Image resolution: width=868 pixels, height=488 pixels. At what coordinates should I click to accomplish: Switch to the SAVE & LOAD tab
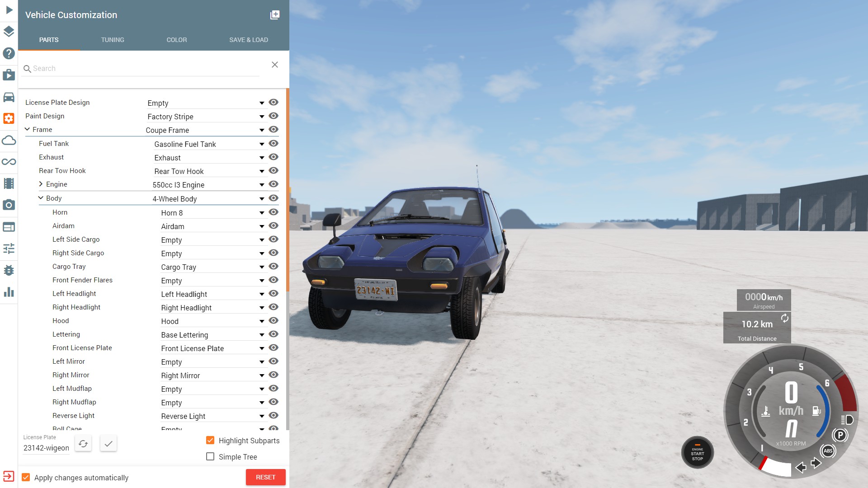pyautogui.click(x=249, y=40)
